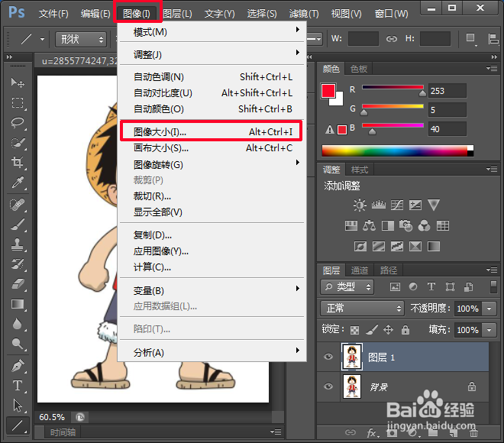Select the Path Selection tool
The width and height of the screenshot is (504, 443).
[18, 406]
